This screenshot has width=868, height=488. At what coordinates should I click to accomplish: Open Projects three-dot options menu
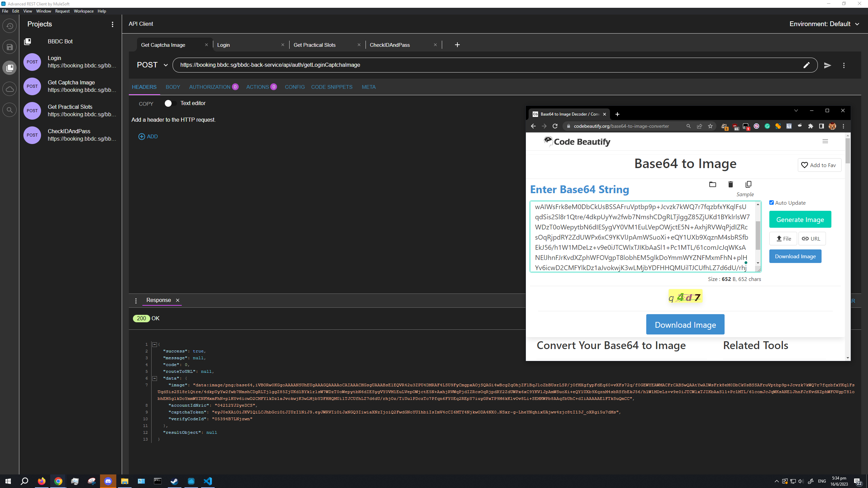(x=113, y=24)
